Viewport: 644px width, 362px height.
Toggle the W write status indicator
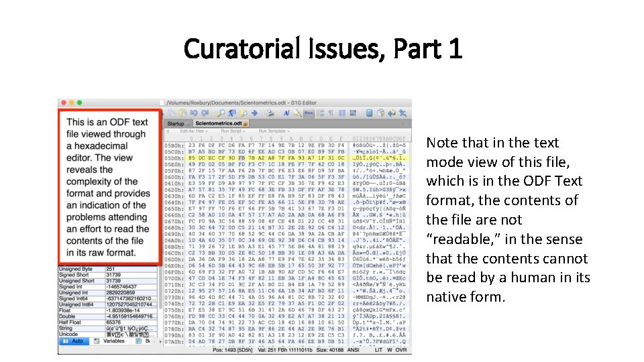[389, 350]
